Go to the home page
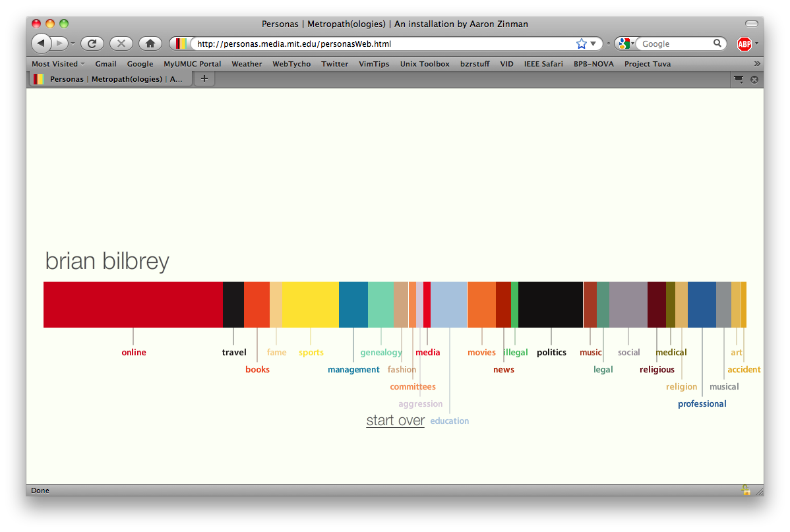Image resolution: width=790 pixels, height=532 pixels. coord(150,44)
